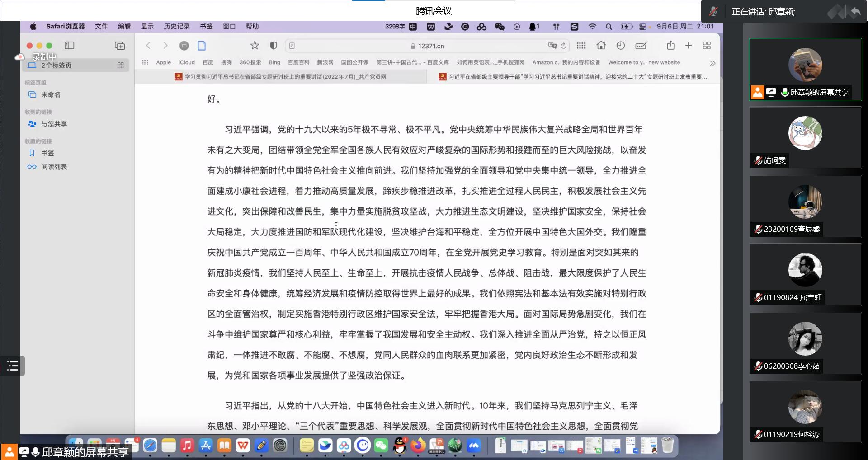
Task: Open QQ penguin from the Dock
Action: (400, 446)
